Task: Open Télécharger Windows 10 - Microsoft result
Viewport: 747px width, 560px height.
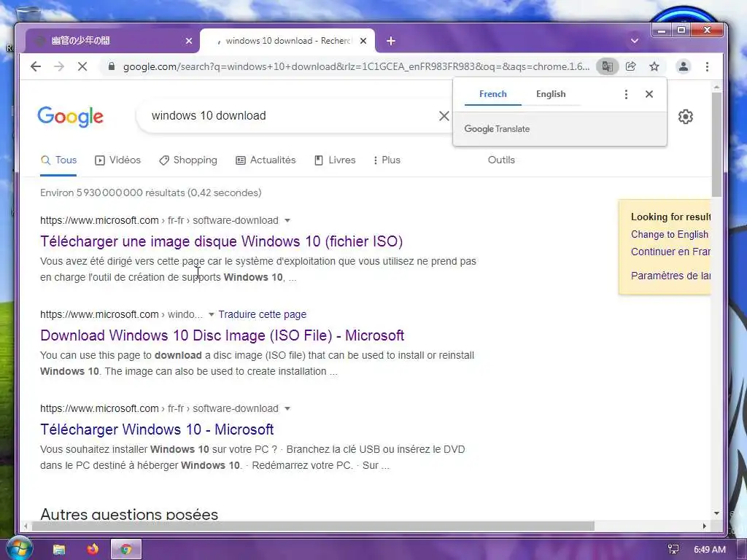Action: click(157, 429)
